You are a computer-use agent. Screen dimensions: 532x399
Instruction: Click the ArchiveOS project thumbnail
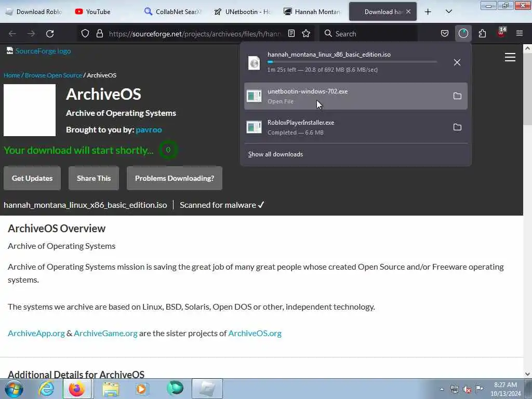tap(30, 110)
